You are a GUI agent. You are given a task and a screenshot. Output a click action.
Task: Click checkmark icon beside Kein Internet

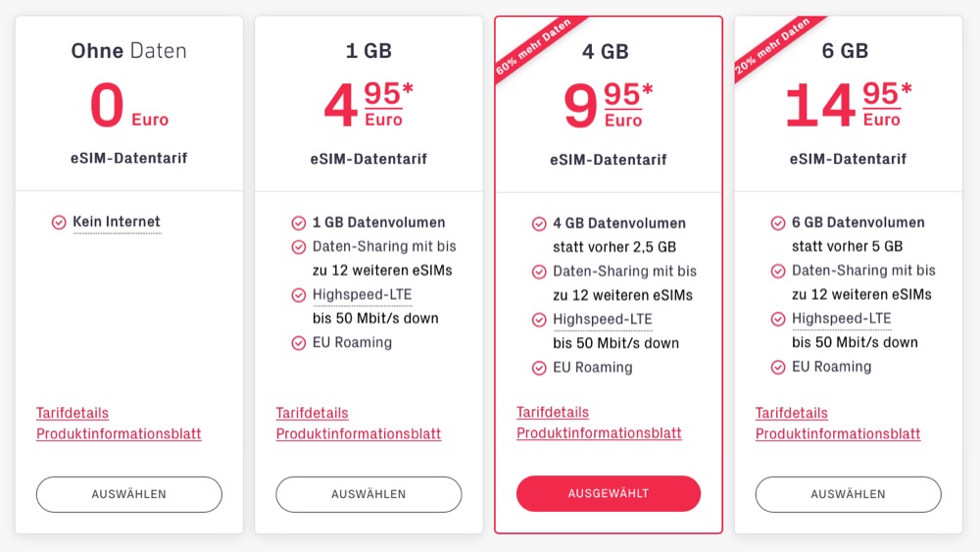click(59, 223)
